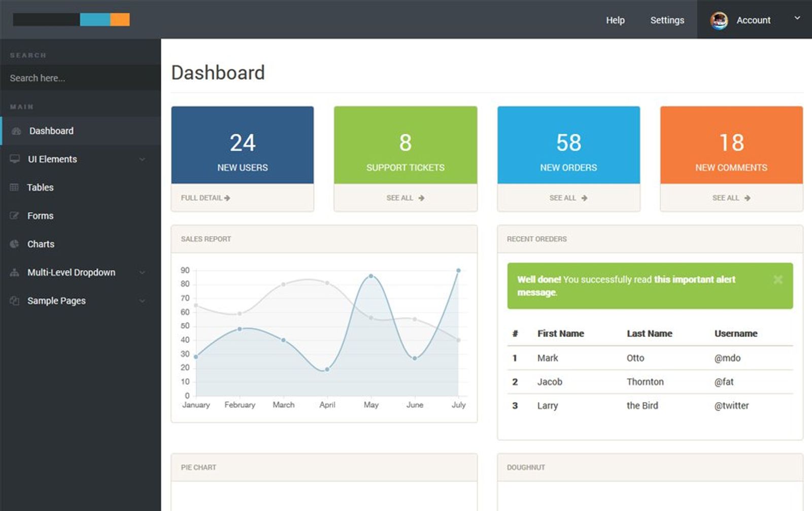Click the UI Elements monitor icon
Image resolution: width=812 pixels, height=511 pixels.
click(x=15, y=159)
